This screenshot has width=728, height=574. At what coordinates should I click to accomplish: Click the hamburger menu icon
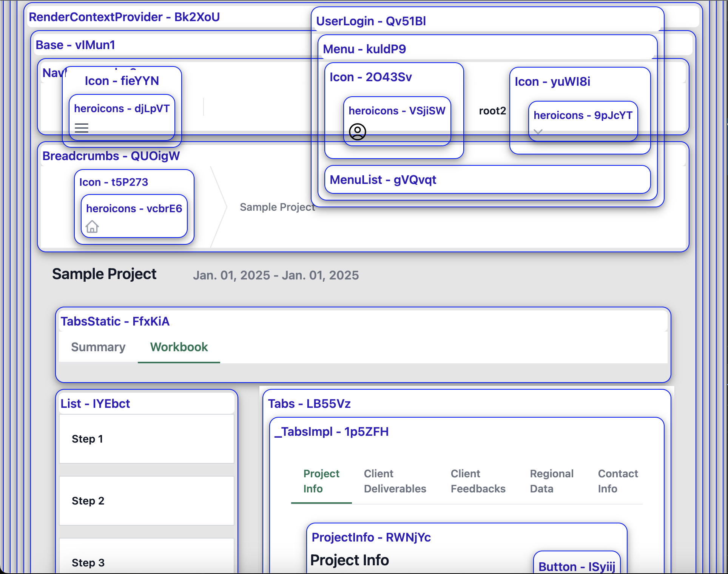82,128
